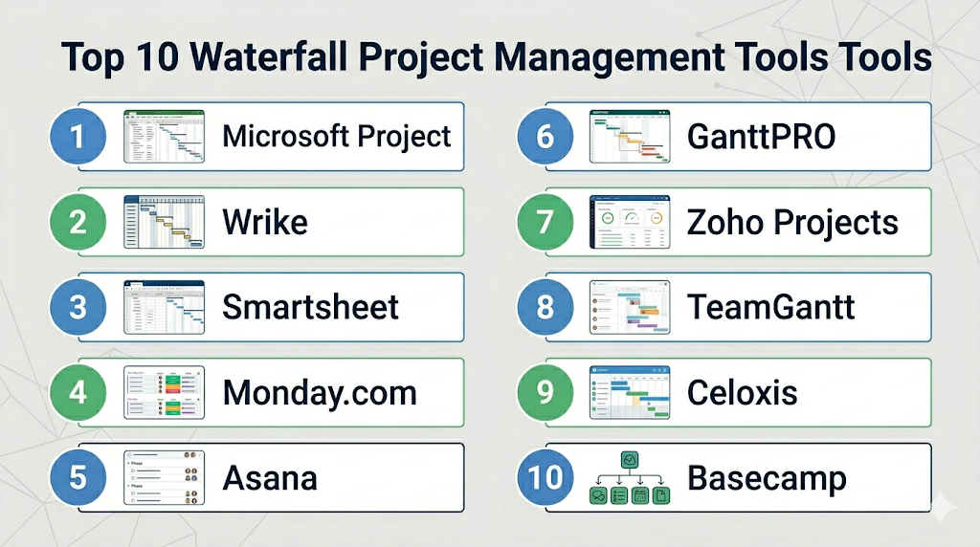
Task: Click the infographic title heading
Action: tap(496, 57)
